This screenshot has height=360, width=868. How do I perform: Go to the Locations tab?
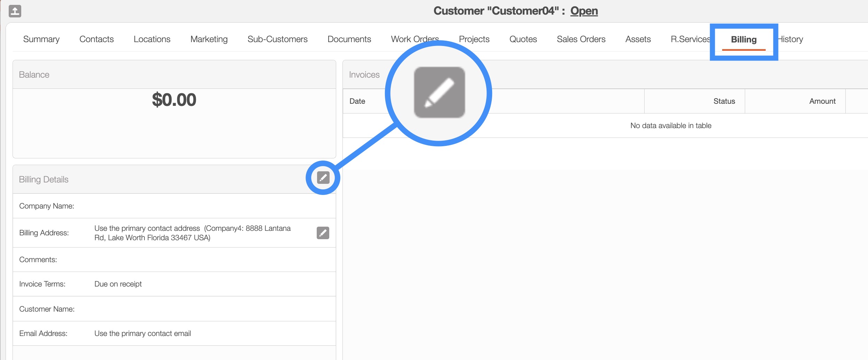(152, 39)
